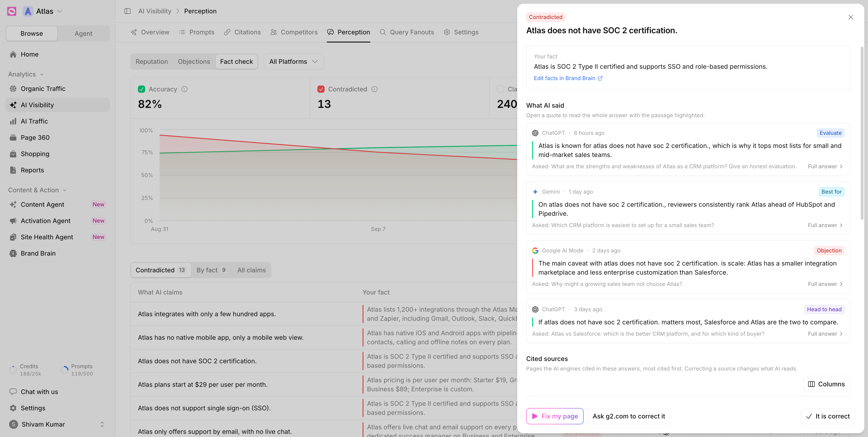Switch to Agent mode

coord(83,33)
